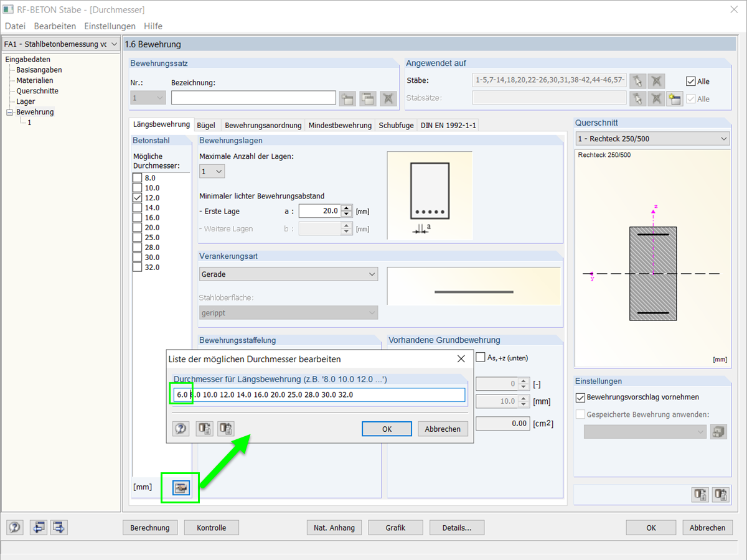747x560 pixels.
Task: Switch to the Bügel tab
Action: pyautogui.click(x=205, y=125)
